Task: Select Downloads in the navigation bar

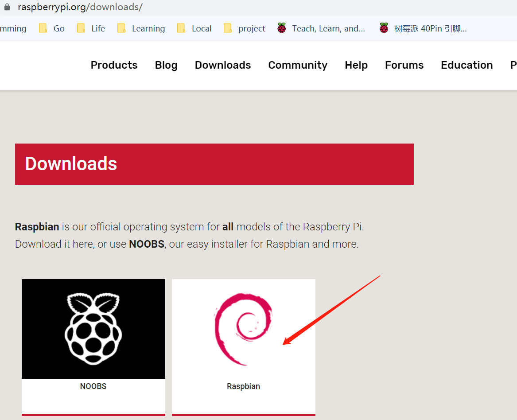Action: (223, 65)
